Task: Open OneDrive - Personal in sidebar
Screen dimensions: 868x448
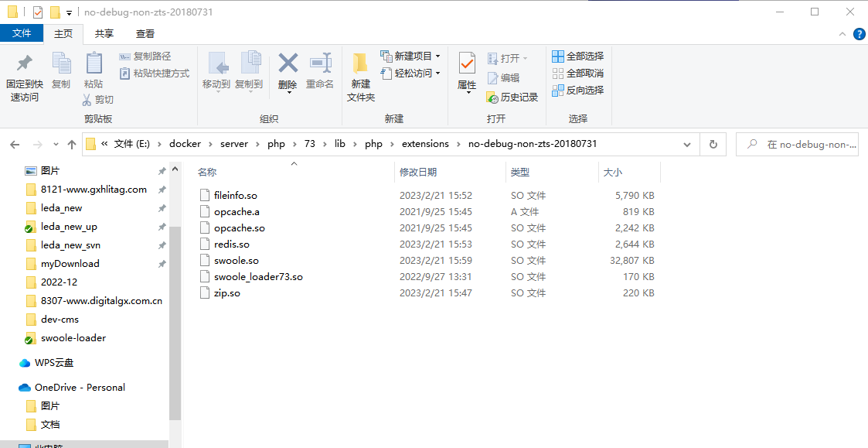Action: pyautogui.click(x=80, y=388)
